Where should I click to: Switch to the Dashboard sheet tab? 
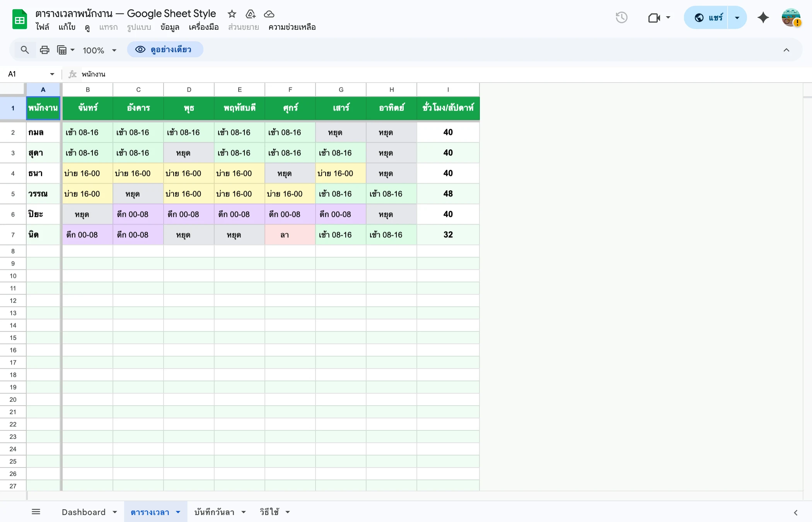pyautogui.click(x=84, y=512)
